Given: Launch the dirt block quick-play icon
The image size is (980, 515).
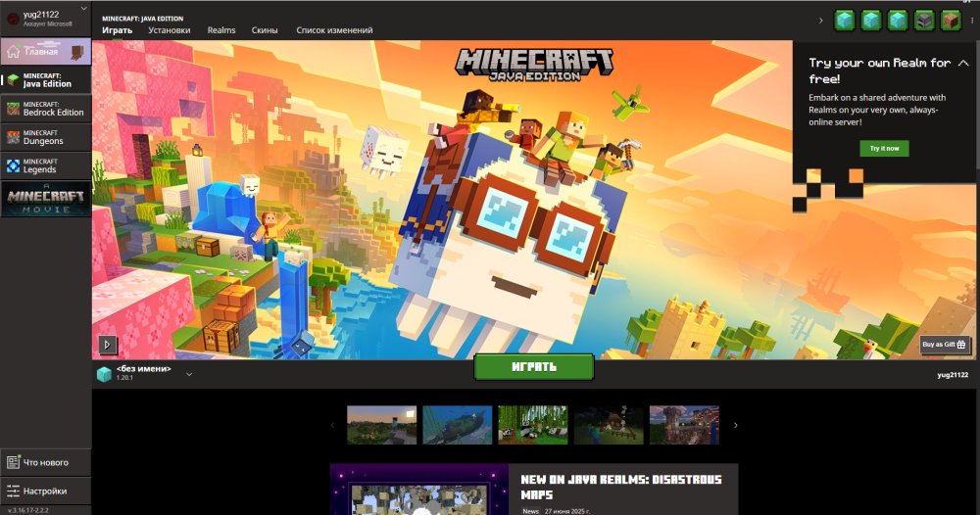Looking at the screenshot, I should pos(951,21).
